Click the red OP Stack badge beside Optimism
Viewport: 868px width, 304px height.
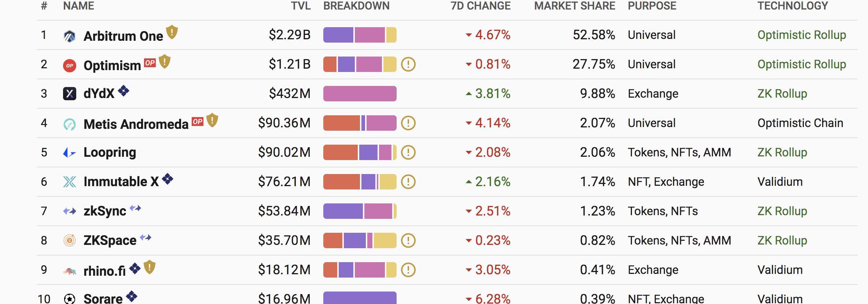[x=150, y=63]
